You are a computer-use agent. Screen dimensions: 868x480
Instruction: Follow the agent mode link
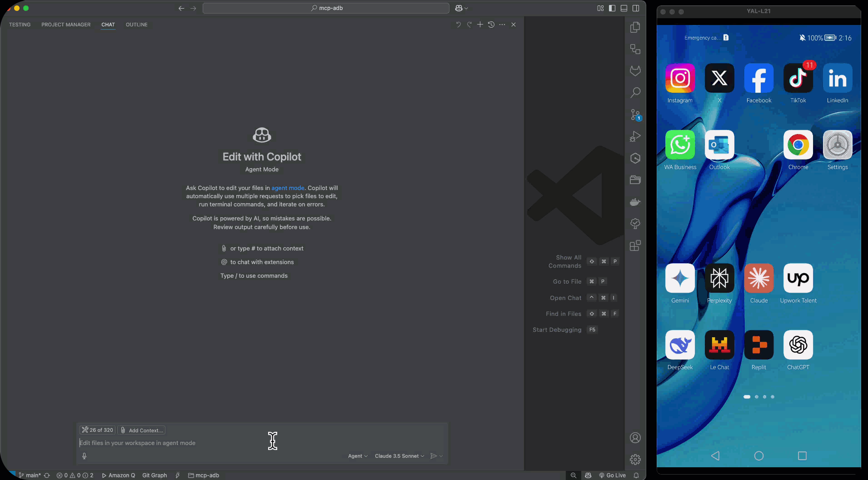point(288,188)
